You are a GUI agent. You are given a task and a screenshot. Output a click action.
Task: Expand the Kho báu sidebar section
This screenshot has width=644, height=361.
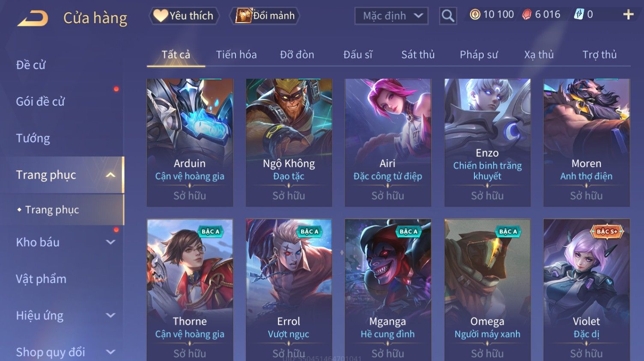pos(110,242)
